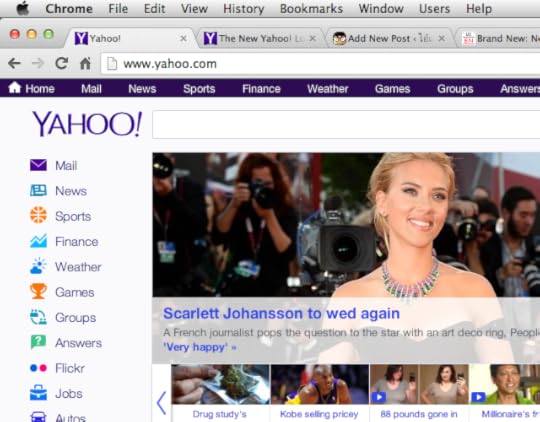Open the Apple menu

point(23,8)
